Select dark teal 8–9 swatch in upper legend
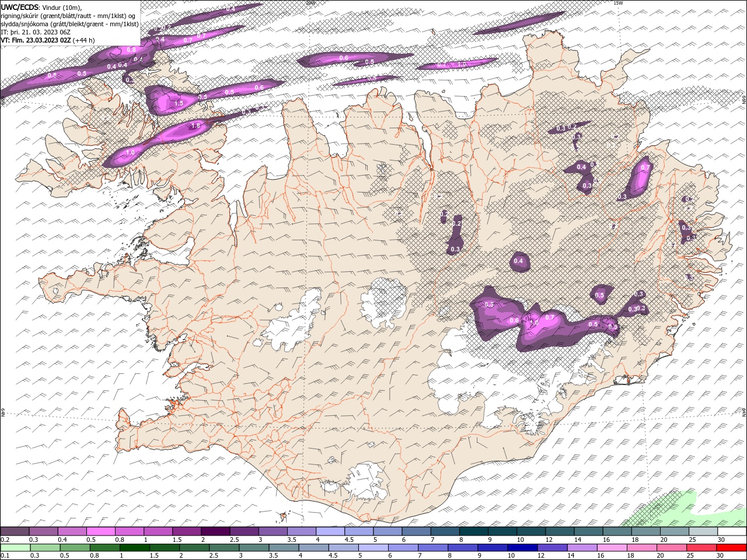This screenshot has height=560, width=747. coord(474,531)
